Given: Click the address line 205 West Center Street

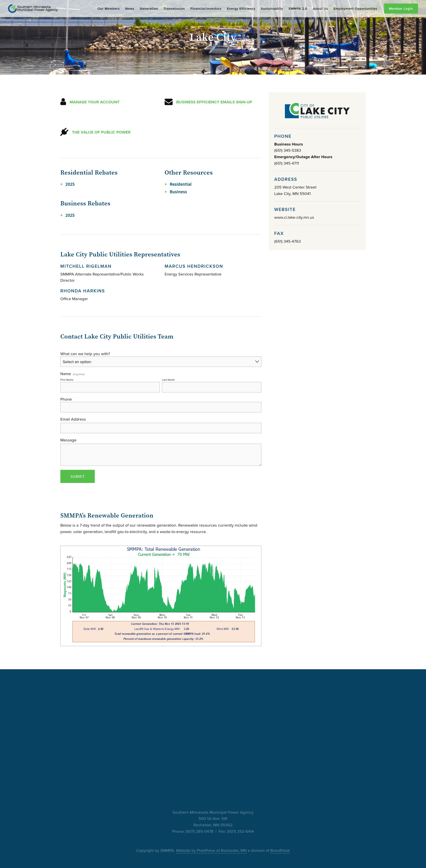Looking at the screenshot, I should 295,187.
